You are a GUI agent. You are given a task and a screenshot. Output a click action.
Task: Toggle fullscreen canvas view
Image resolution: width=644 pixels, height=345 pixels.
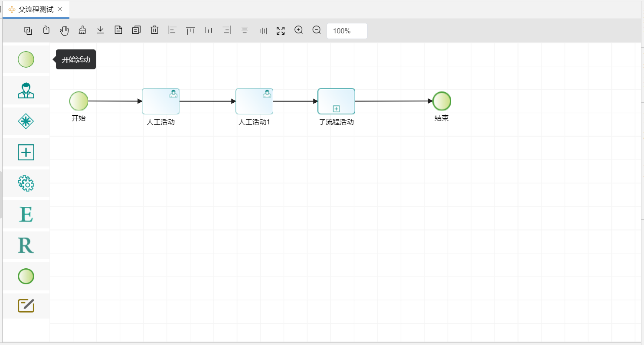(281, 31)
